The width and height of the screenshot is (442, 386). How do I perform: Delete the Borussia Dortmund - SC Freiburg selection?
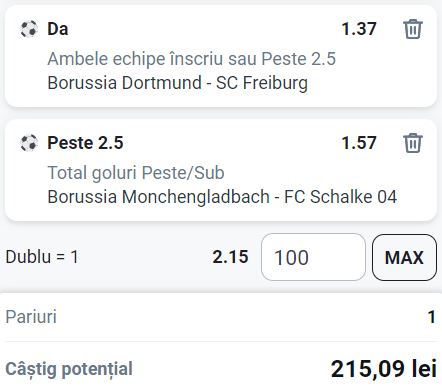pos(413,29)
